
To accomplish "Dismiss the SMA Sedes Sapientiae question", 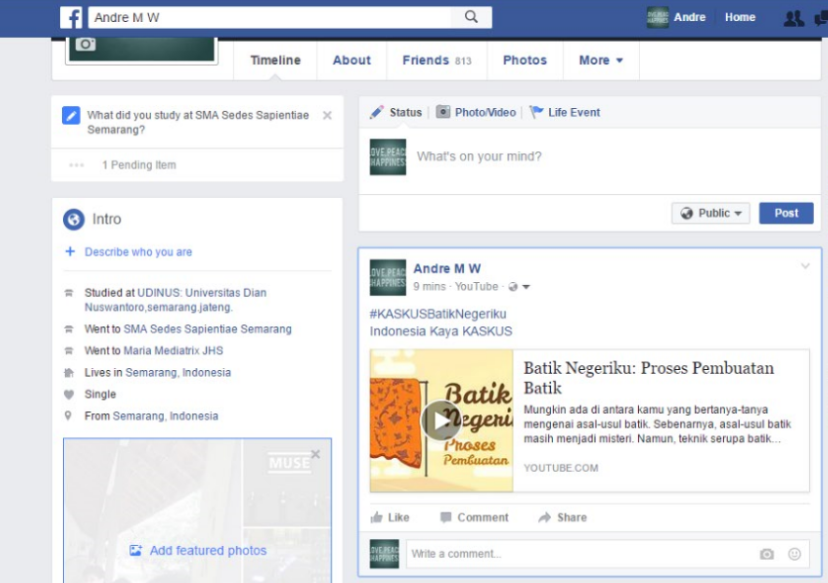I will [327, 116].
